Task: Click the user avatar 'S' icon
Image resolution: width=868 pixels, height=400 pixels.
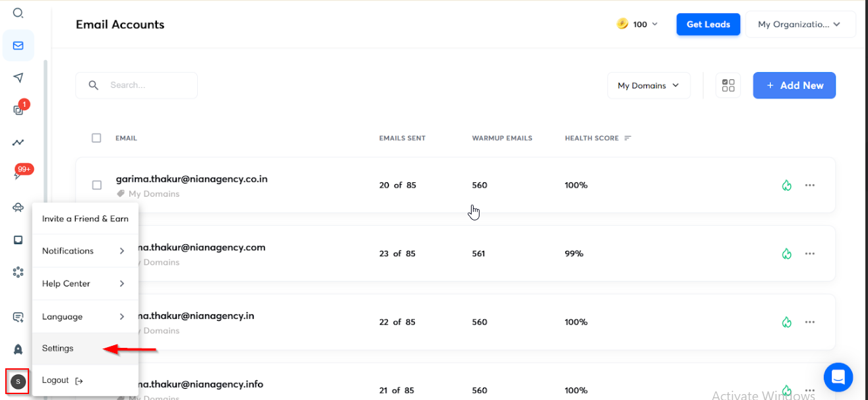Action: point(18,382)
